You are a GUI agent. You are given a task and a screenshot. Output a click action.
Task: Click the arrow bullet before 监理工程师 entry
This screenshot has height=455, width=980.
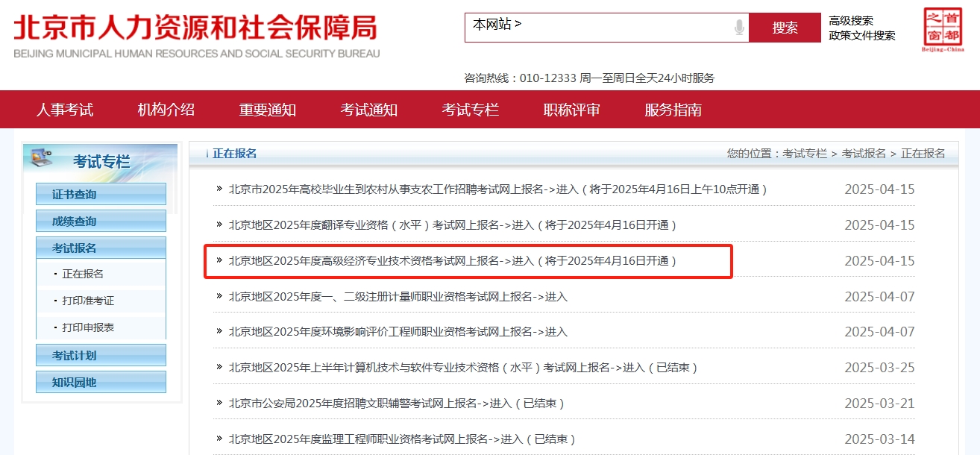pos(219,439)
